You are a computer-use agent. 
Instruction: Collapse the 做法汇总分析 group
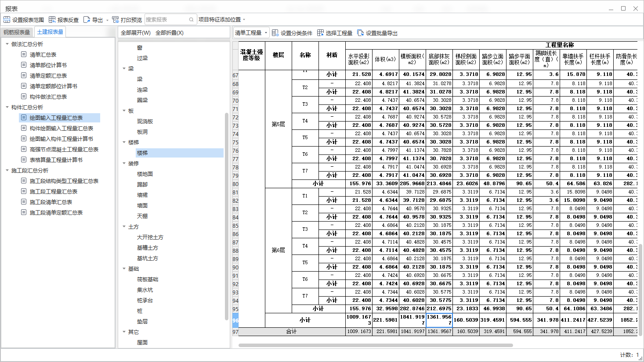click(x=7, y=44)
